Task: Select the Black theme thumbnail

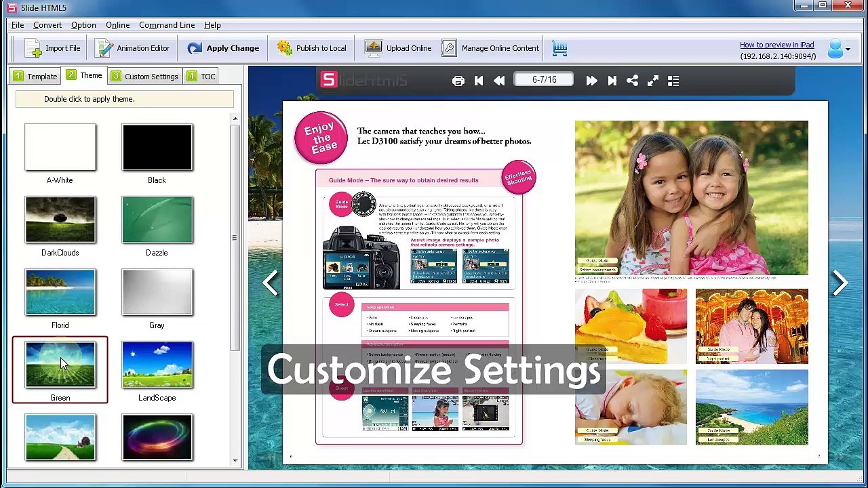Action: (157, 147)
